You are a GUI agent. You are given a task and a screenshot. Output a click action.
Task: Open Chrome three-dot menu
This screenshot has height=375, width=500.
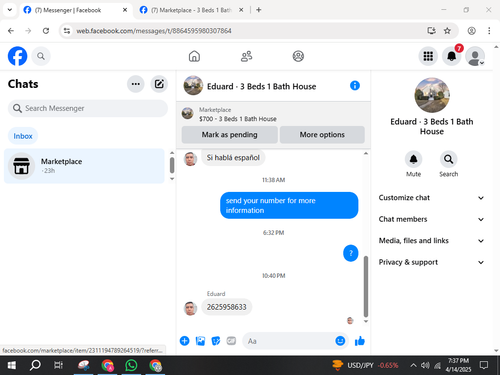pos(489,31)
